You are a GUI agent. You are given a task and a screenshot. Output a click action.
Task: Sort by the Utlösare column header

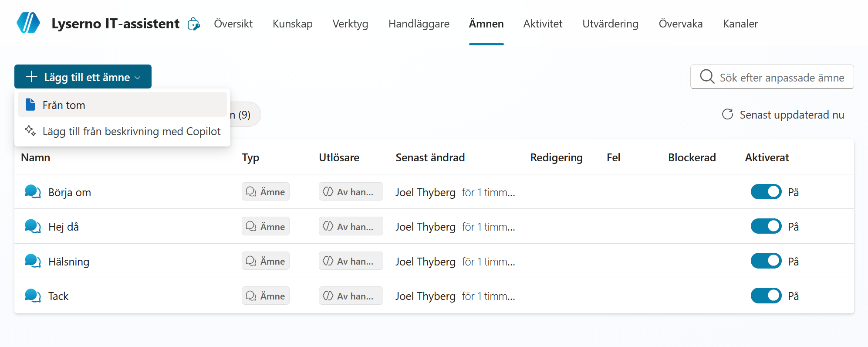coord(339,157)
